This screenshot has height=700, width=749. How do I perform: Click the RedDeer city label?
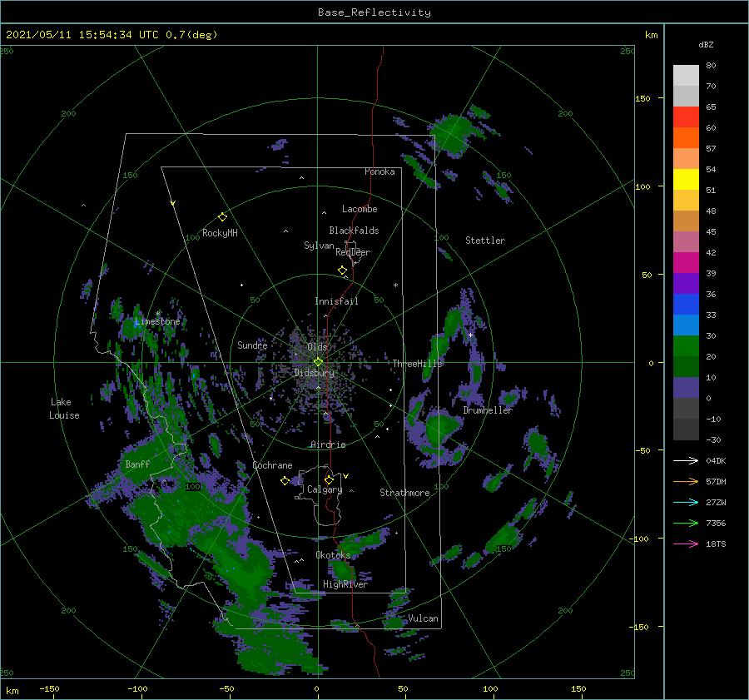pyautogui.click(x=353, y=252)
